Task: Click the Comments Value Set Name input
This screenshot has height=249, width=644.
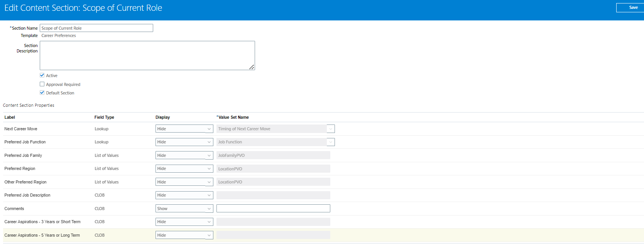Action: (x=273, y=209)
